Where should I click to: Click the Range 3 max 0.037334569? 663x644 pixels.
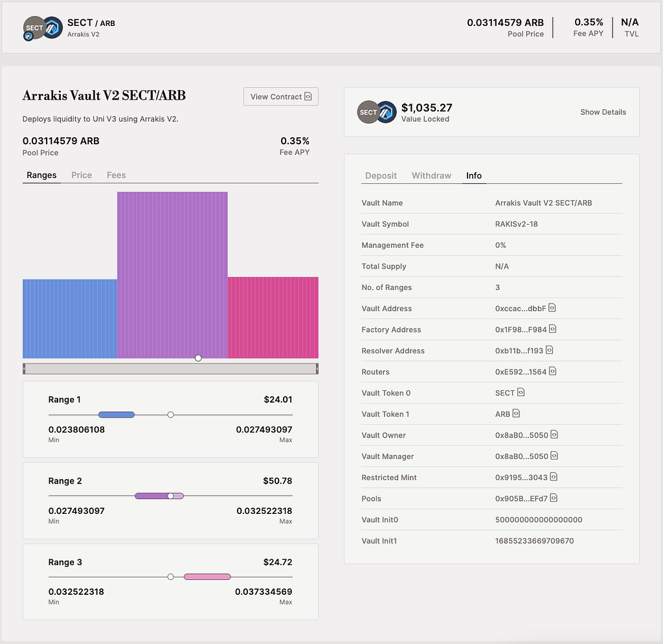(264, 592)
